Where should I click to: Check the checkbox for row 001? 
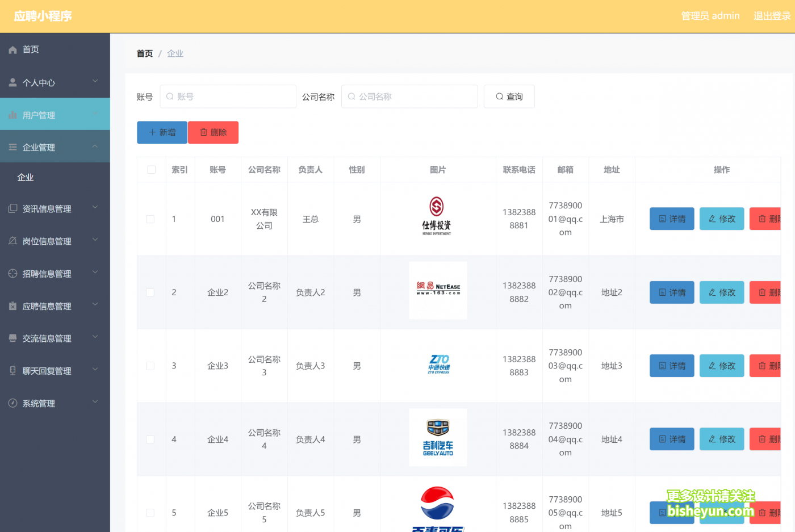tap(150, 219)
